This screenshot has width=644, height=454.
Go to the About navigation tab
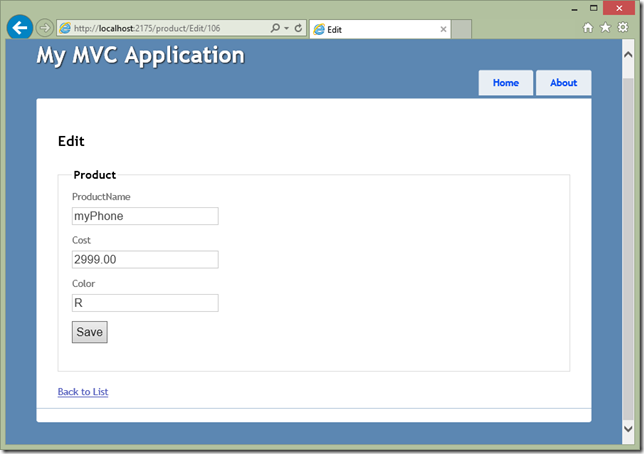coord(564,83)
